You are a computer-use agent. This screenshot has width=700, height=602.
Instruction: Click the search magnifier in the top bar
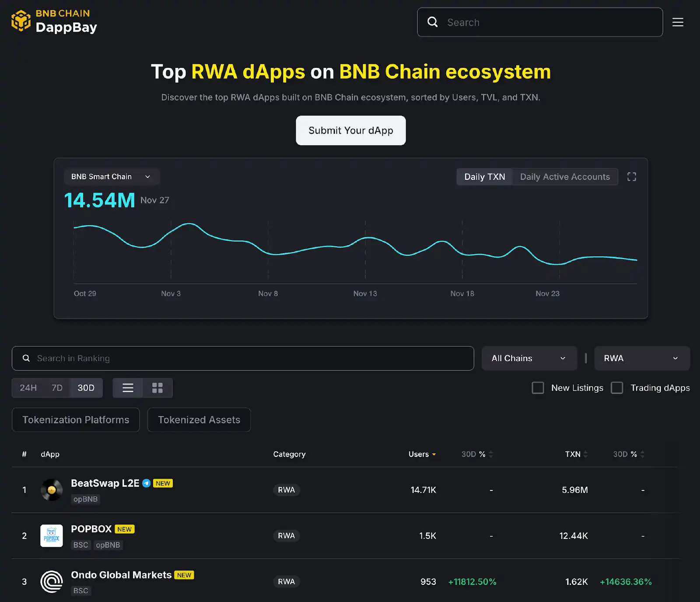click(433, 22)
